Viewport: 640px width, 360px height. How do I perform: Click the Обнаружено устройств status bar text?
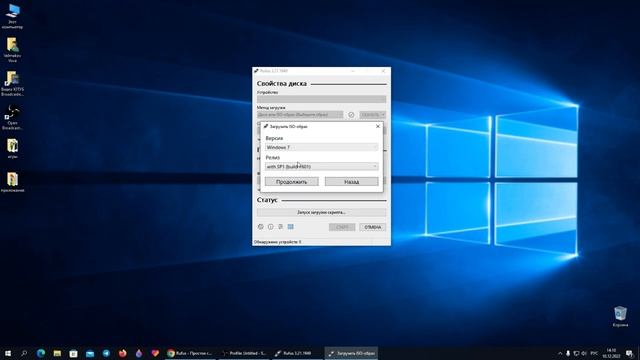tap(278, 242)
